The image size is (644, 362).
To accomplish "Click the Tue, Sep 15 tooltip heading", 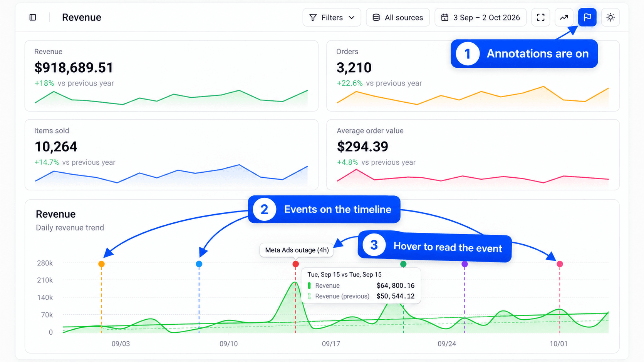I will (x=344, y=274).
